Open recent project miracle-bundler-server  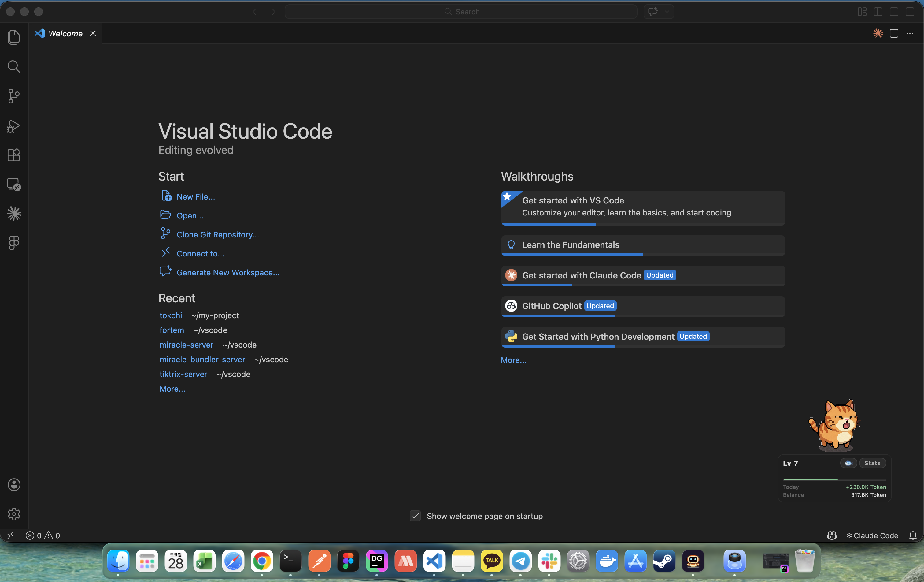[x=202, y=359]
